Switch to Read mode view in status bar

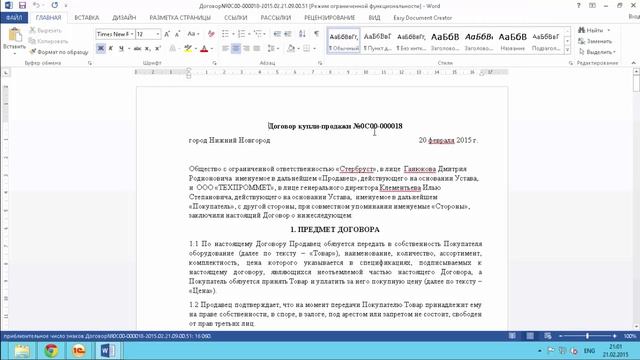point(512,336)
